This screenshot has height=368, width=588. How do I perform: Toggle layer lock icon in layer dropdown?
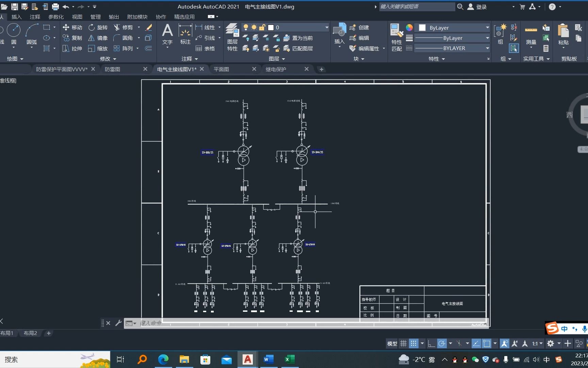(x=262, y=27)
